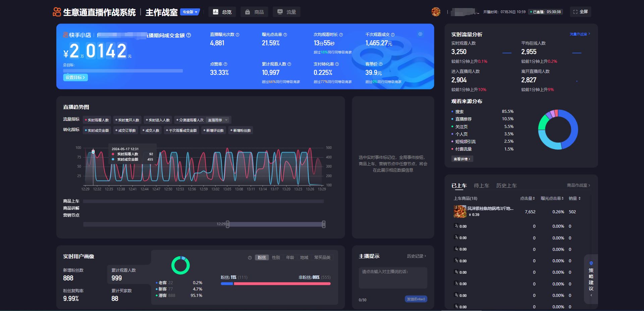Select the 历史上车 product tab
Viewport: 644px width, 311px height.
tap(506, 185)
